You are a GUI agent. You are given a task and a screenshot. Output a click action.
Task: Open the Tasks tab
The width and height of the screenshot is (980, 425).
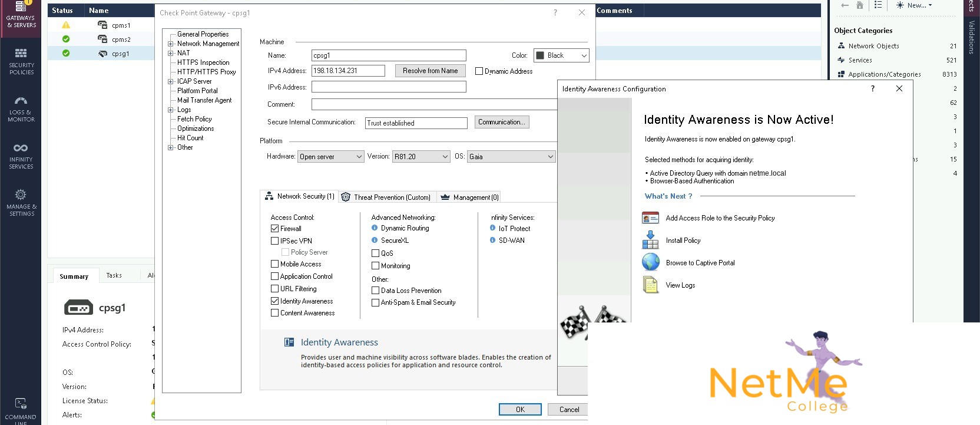[x=114, y=275]
